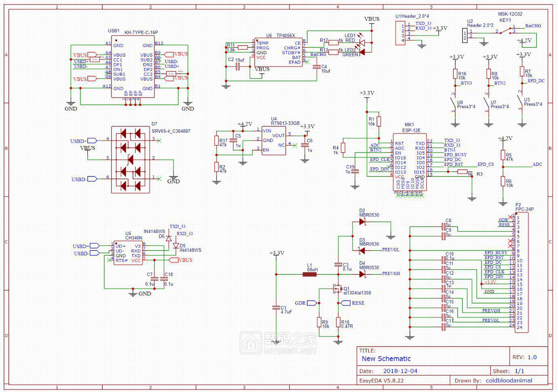Click the 'coldbloodanimal' drawn-by name
The width and height of the screenshot is (558, 392).
click(509, 381)
